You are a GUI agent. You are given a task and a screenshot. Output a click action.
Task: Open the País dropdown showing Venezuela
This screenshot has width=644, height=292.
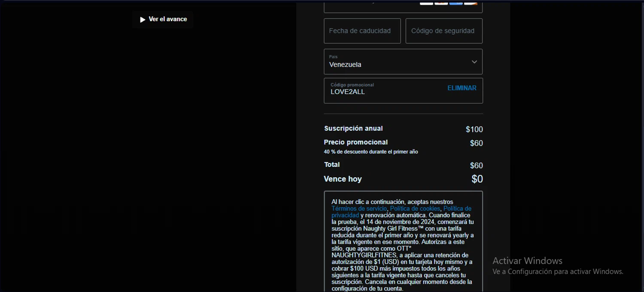403,61
